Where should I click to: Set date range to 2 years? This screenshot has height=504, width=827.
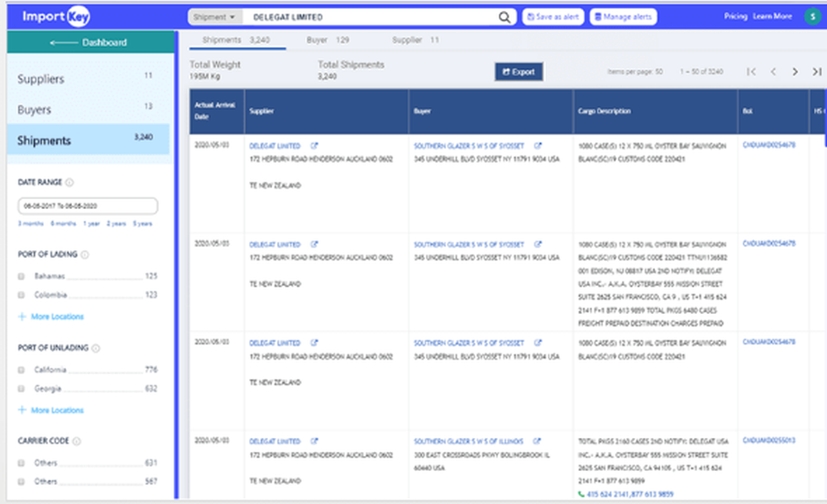(117, 224)
